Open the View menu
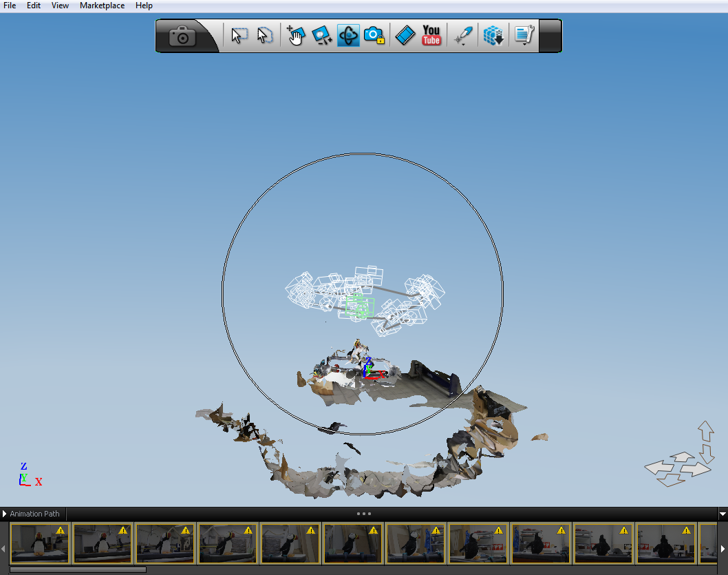Viewport: 728px width, 575px height. (60, 6)
